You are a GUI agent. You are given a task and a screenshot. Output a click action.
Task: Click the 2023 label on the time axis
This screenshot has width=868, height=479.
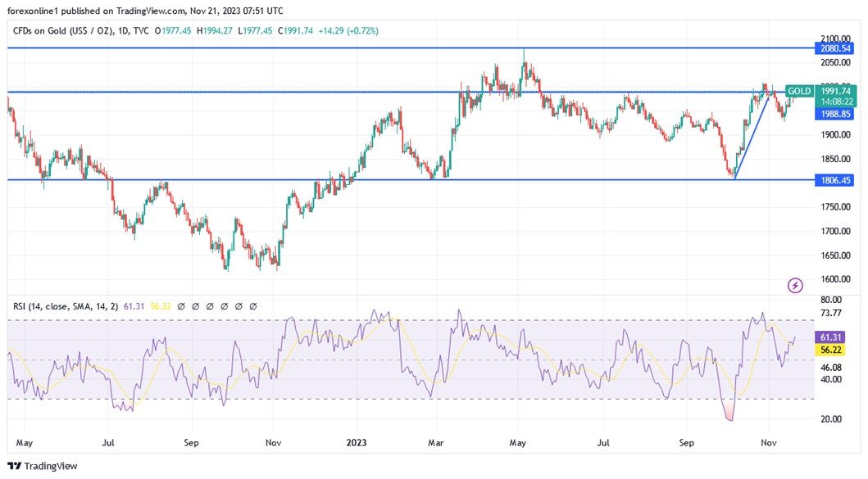[x=356, y=442]
